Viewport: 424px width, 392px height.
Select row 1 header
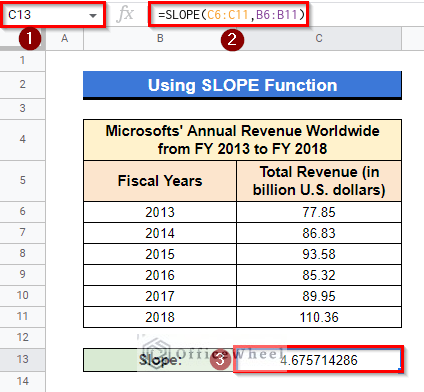point(22,61)
